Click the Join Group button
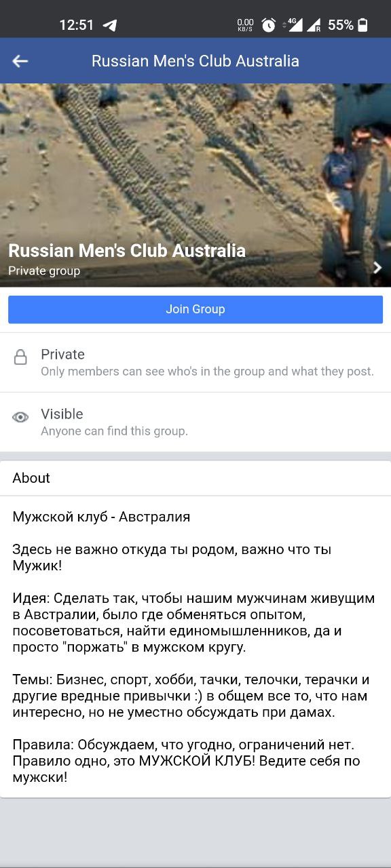This screenshot has height=868, width=391. (195, 309)
